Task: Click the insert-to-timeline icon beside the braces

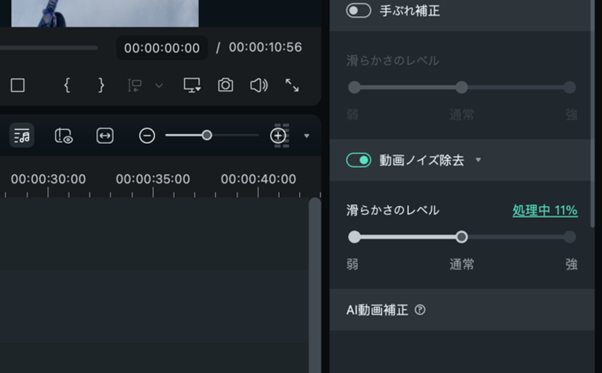Action: pyautogui.click(x=135, y=85)
